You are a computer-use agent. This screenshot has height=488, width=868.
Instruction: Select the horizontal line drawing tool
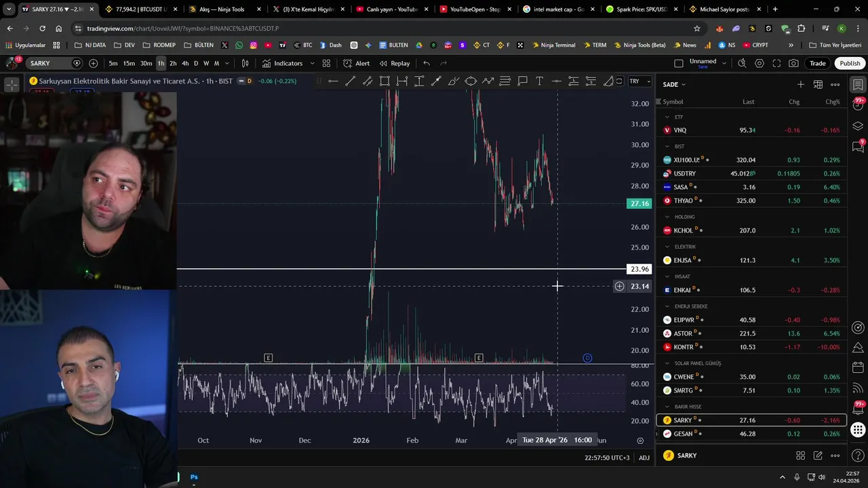pyautogui.click(x=333, y=81)
